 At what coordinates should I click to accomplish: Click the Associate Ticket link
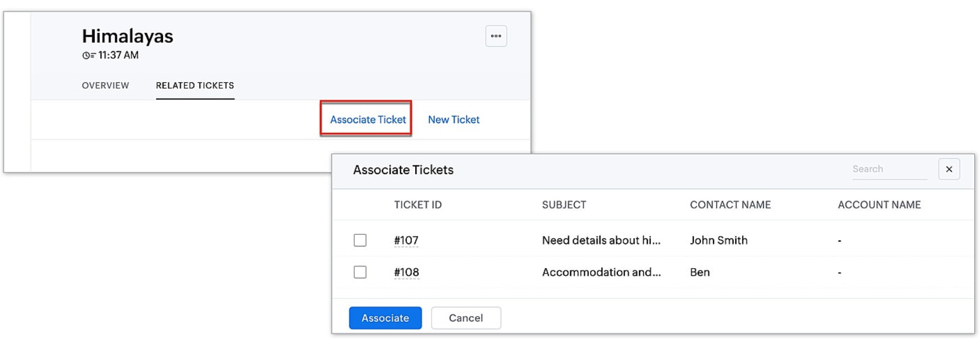click(367, 120)
